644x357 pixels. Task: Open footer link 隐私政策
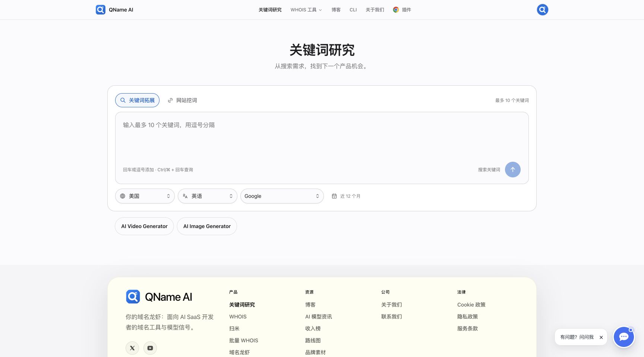tap(468, 317)
